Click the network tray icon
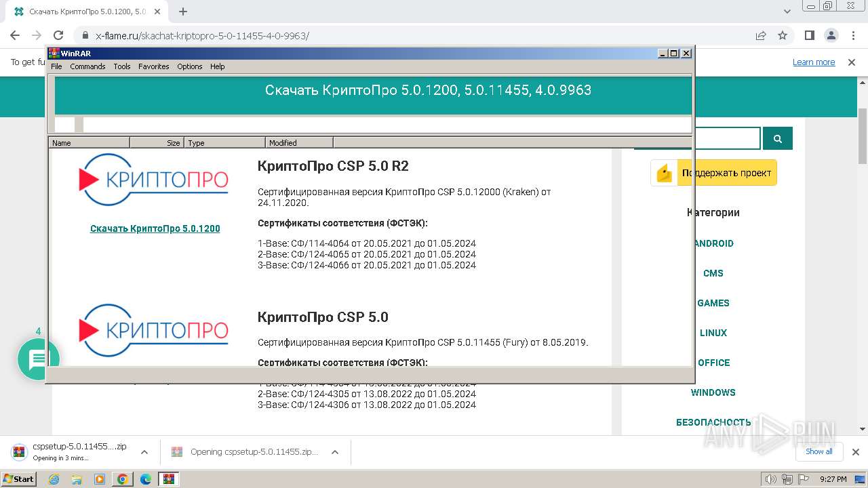Viewport: 868px width, 488px height. click(787, 479)
